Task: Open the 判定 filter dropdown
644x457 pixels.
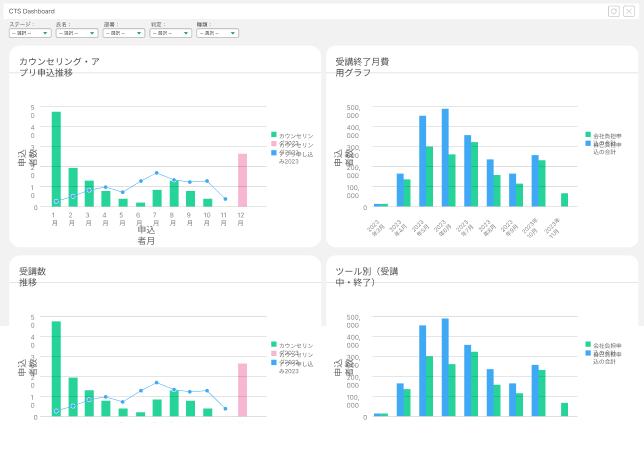Action: (x=170, y=33)
